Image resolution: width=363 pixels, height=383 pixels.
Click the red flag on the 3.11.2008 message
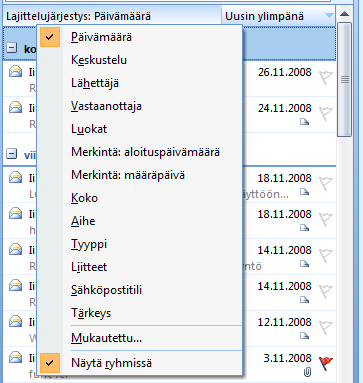pyautogui.click(x=326, y=363)
